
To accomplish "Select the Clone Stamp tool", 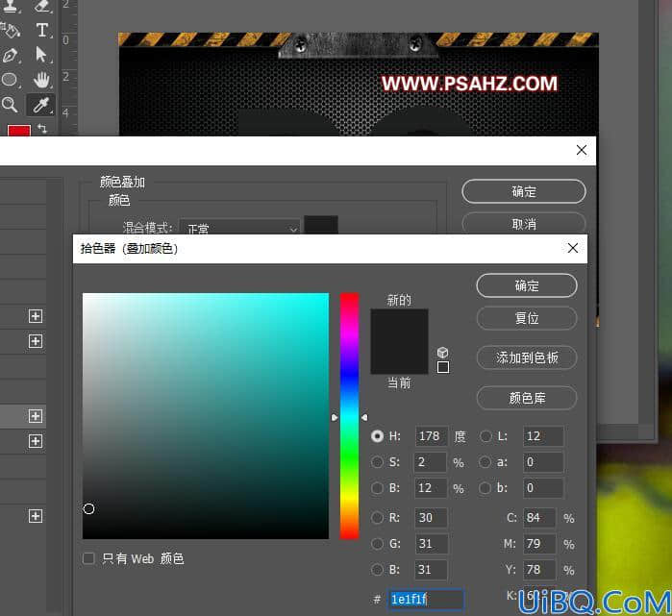I will coord(10,6).
